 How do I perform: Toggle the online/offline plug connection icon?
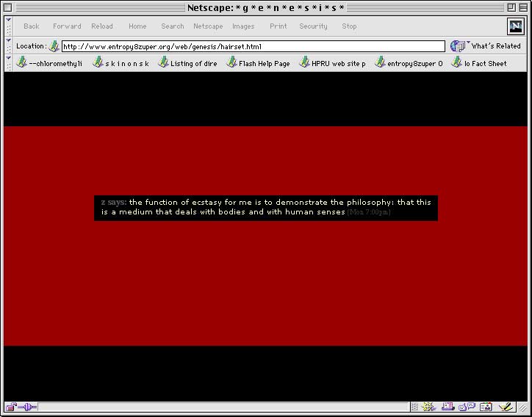point(29,407)
